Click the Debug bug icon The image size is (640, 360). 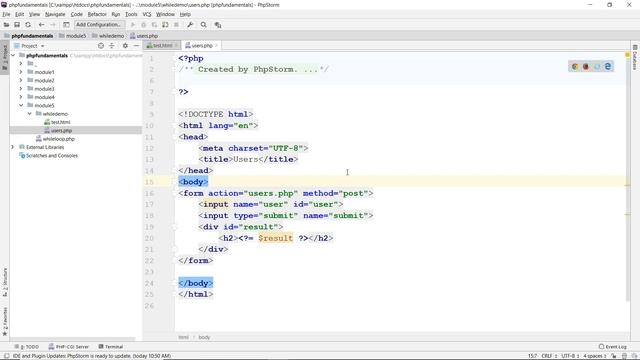point(143,25)
